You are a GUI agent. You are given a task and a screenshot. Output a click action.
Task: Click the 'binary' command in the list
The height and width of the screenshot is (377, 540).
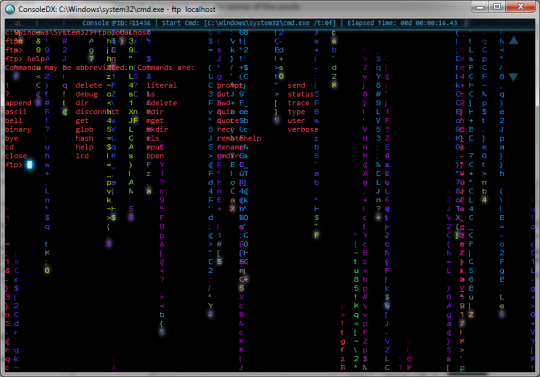[18, 129]
